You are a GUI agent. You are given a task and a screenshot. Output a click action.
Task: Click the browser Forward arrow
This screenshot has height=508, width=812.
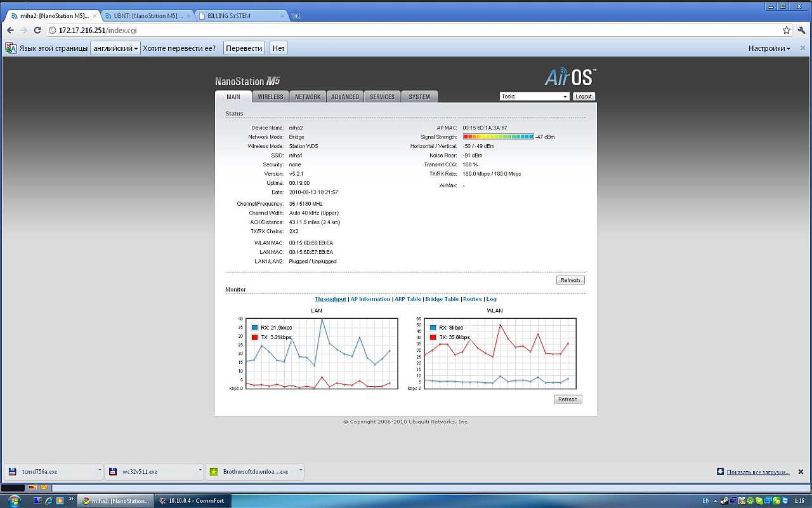tap(24, 30)
